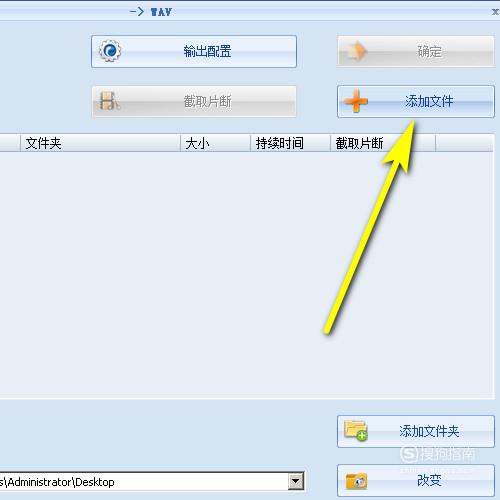Image resolution: width=500 pixels, height=500 pixels.
Task: Click the 截取片断 clip button
Action: pyautogui.click(x=194, y=101)
